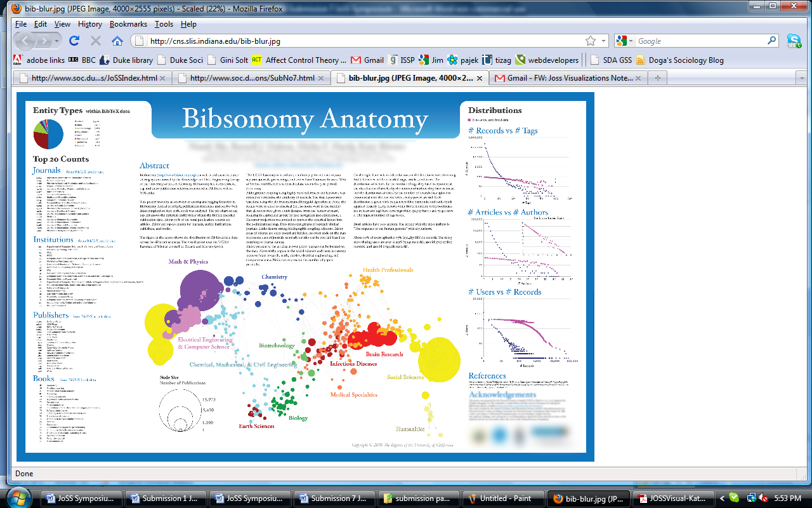Open the Bookmarks menu
Image resolution: width=812 pixels, height=508 pixels.
128,24
